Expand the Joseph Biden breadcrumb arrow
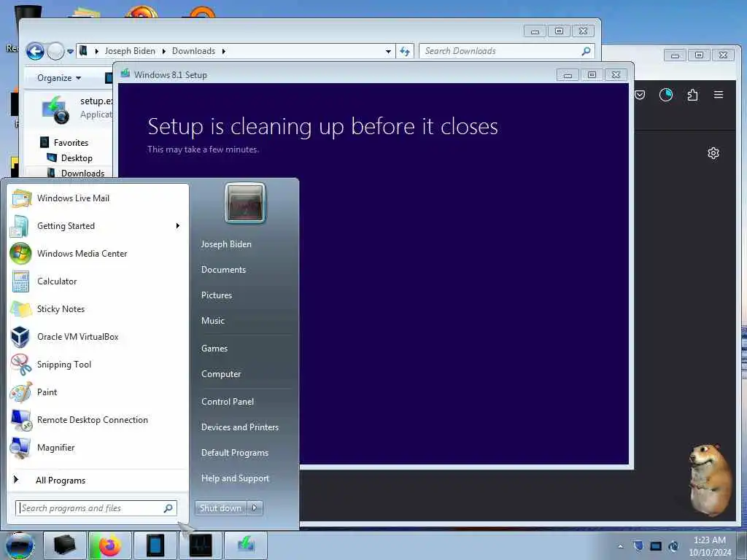 click(x=163, y=51)
